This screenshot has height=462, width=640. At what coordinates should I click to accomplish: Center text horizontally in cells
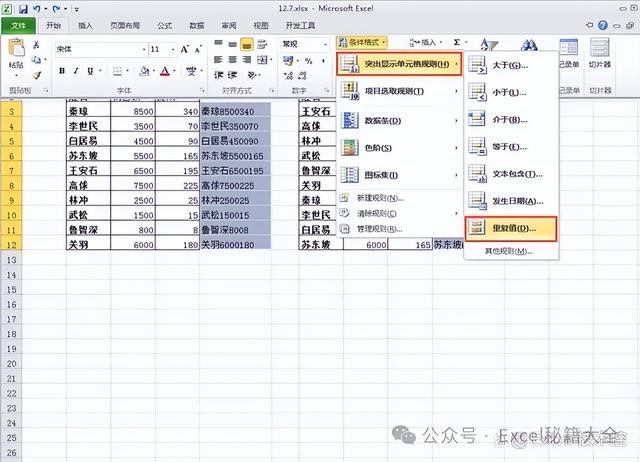pos(232,60)
